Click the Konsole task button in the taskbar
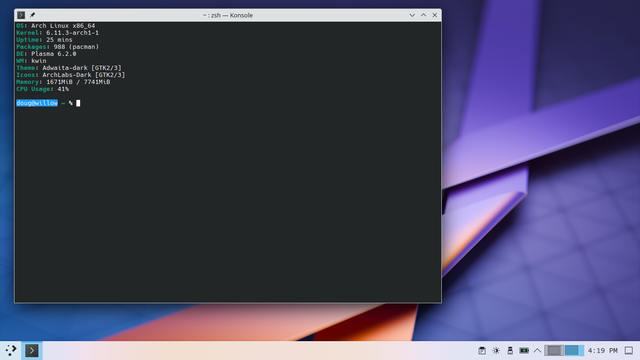The image size is (640, 360). (32, 350)
